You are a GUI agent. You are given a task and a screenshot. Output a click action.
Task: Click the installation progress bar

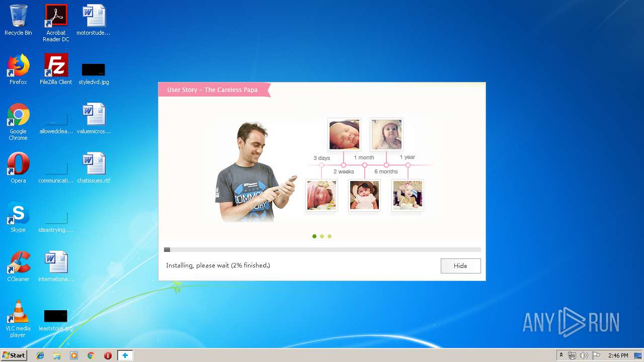click(323, 249)
